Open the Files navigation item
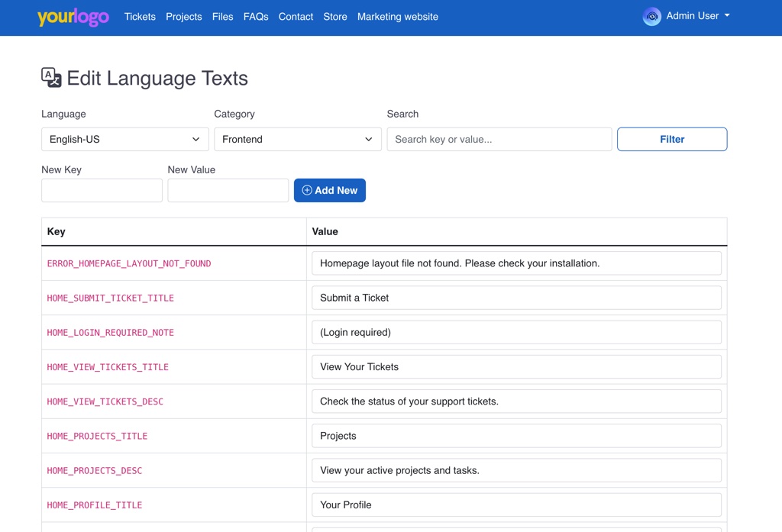The width and height of the screenshot is (782, 532). click(223, 17)
